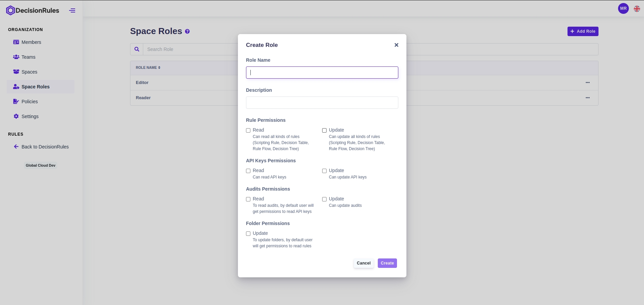
Task: Cancel the role creation
Action: [x=363, y=263]
